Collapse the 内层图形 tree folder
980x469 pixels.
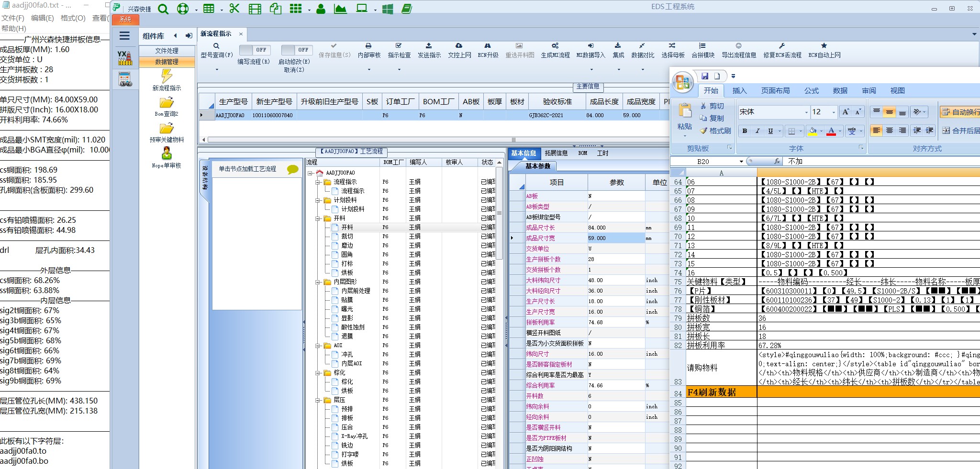click(318, 282)
